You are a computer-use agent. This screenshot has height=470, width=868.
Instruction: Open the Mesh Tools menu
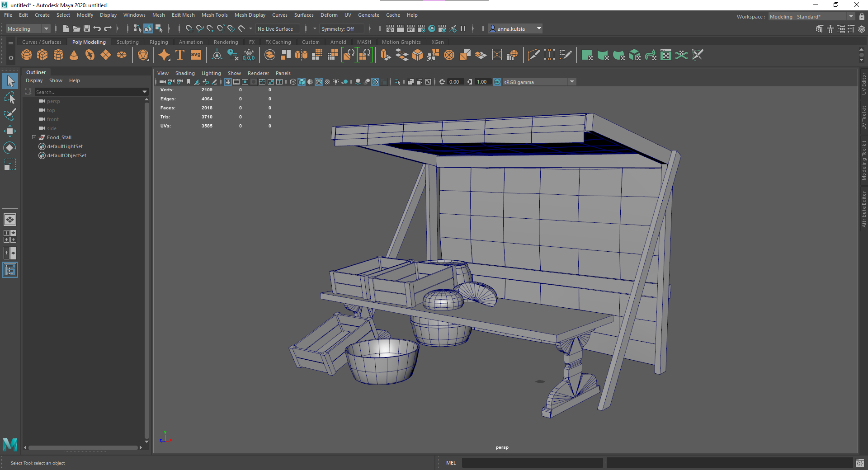tap(215, 15)
